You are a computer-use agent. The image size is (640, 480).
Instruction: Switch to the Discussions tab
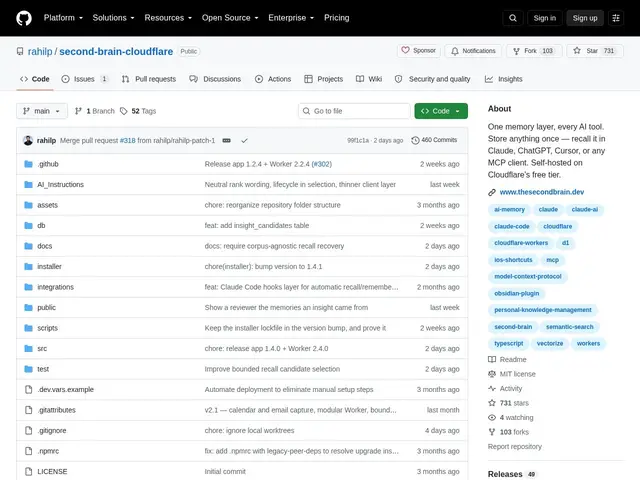click(x=215, y=79)
